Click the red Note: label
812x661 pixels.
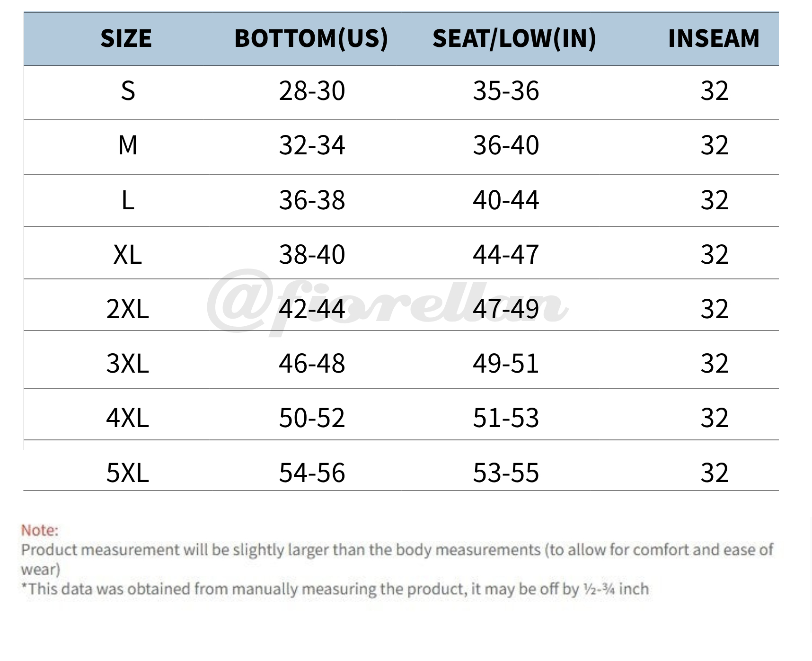(40, 530)
